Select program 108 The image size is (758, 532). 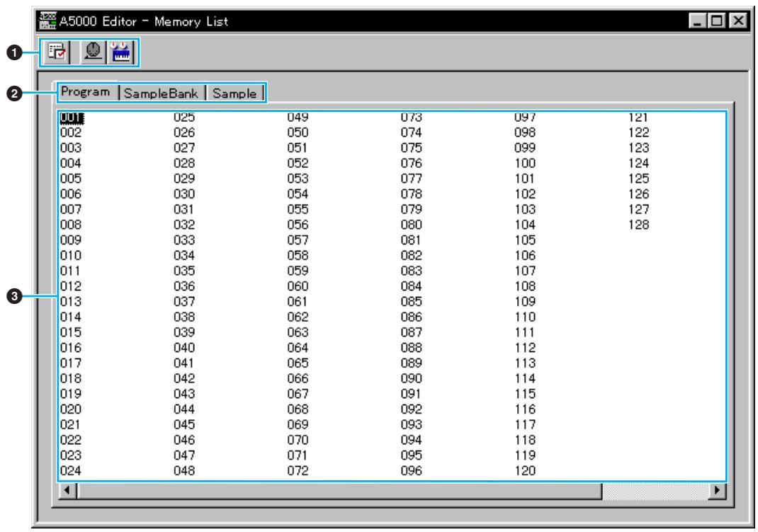coord(525,286)
